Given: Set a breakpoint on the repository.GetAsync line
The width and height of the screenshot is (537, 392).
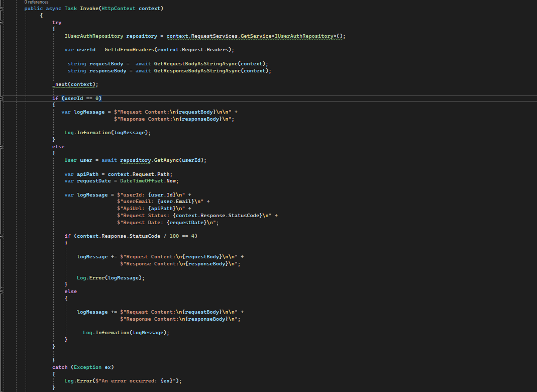Looking at the screenshot, I should [7, 160].
